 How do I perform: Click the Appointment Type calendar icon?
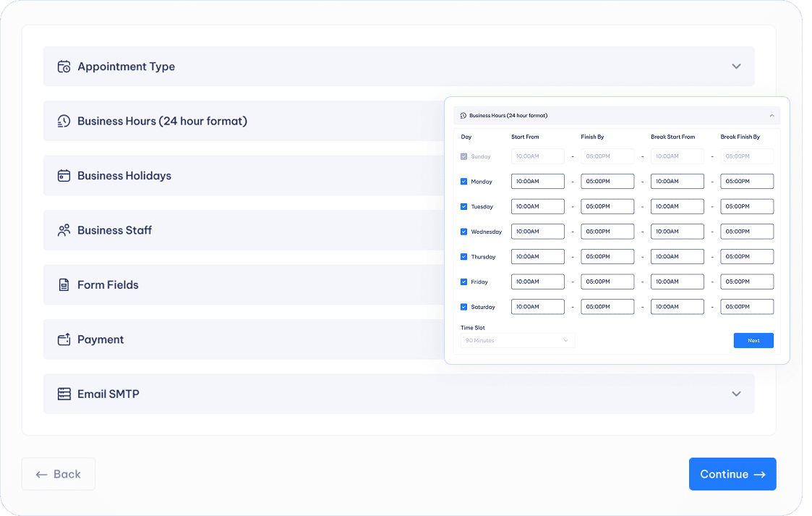tap(64, 67)
